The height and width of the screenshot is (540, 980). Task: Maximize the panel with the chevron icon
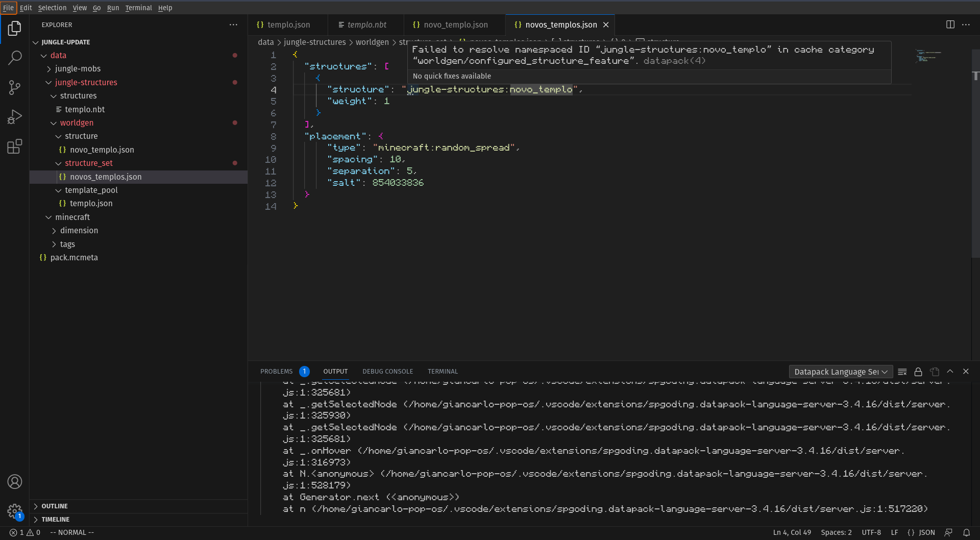950,372
